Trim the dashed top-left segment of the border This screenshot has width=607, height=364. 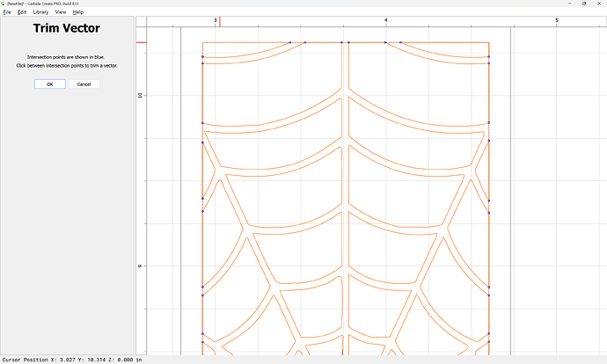(x=245, y=42)
